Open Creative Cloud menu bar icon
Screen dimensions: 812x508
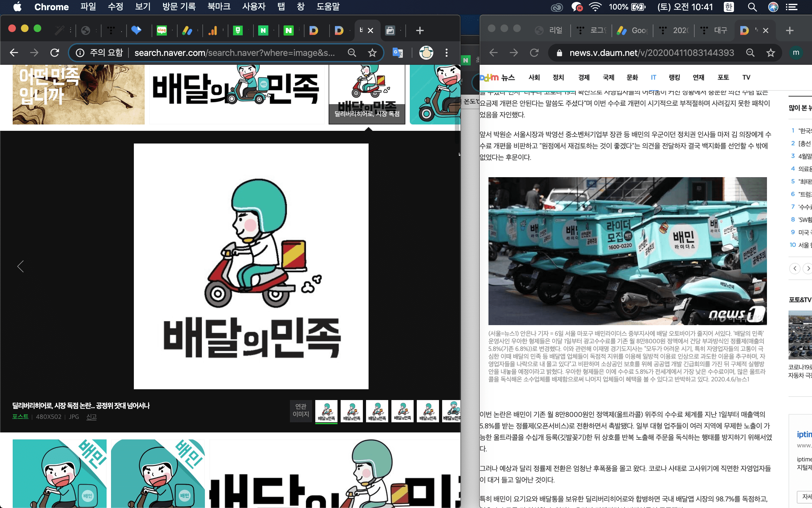(x=557, y=7)
